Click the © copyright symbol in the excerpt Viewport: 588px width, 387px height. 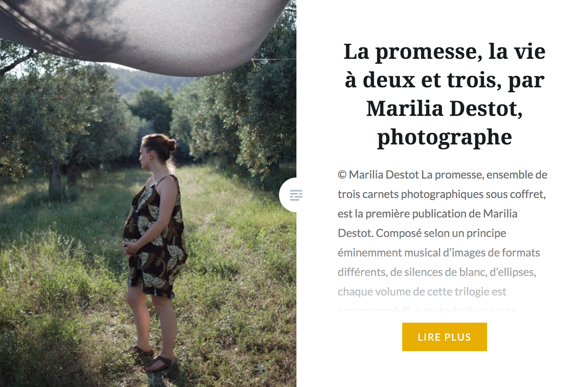[342, 175]
